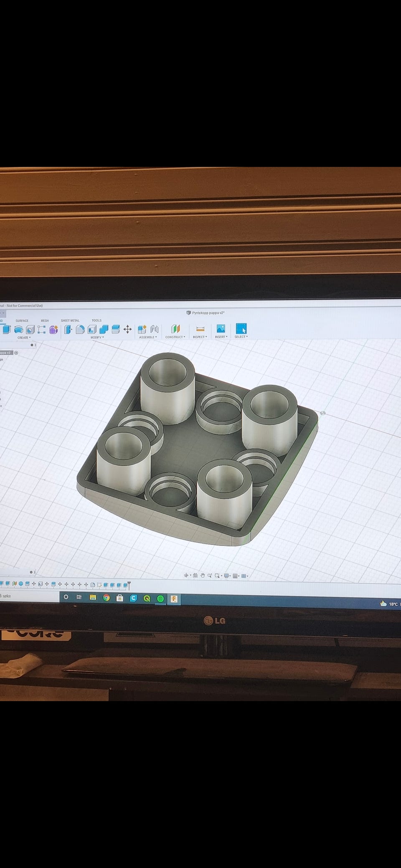
Task: Click the Joint tool icon
Action: point(154,329)
